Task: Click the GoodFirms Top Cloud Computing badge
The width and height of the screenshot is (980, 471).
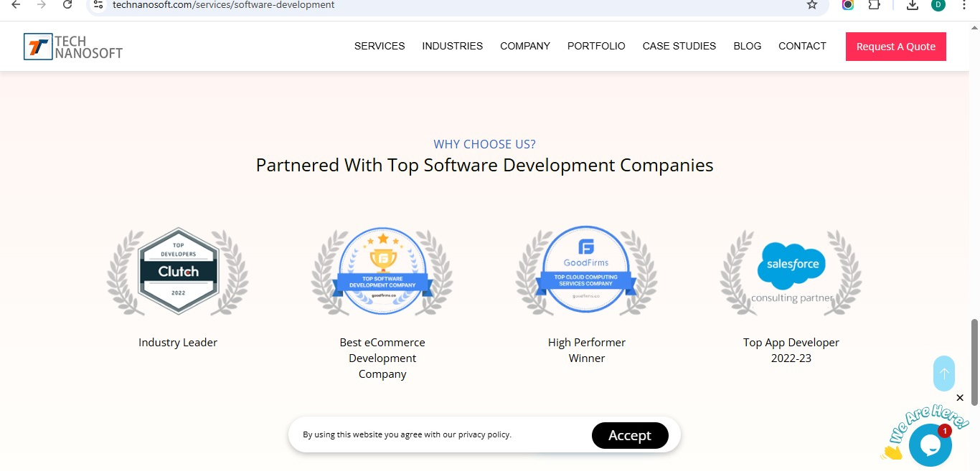Action: pos(587,270)
